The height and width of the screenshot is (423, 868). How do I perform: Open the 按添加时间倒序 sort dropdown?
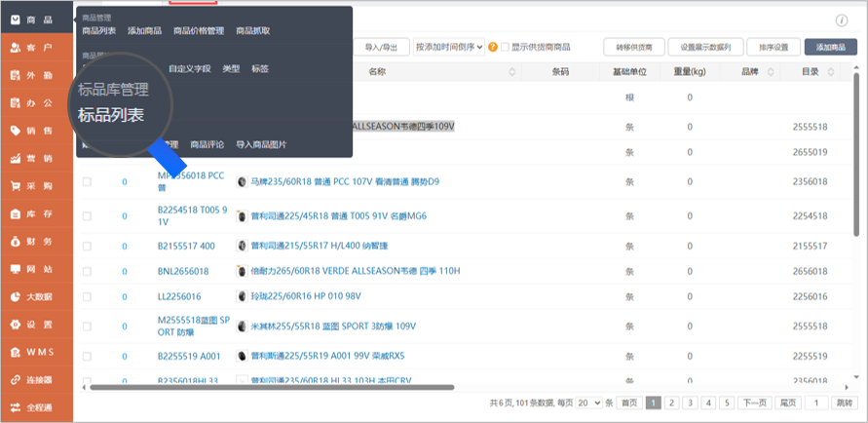(448, 47)
